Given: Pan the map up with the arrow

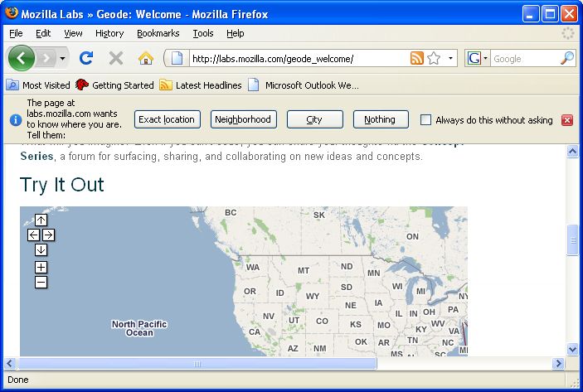Looking at the screenshot, I should click(41, 220).
